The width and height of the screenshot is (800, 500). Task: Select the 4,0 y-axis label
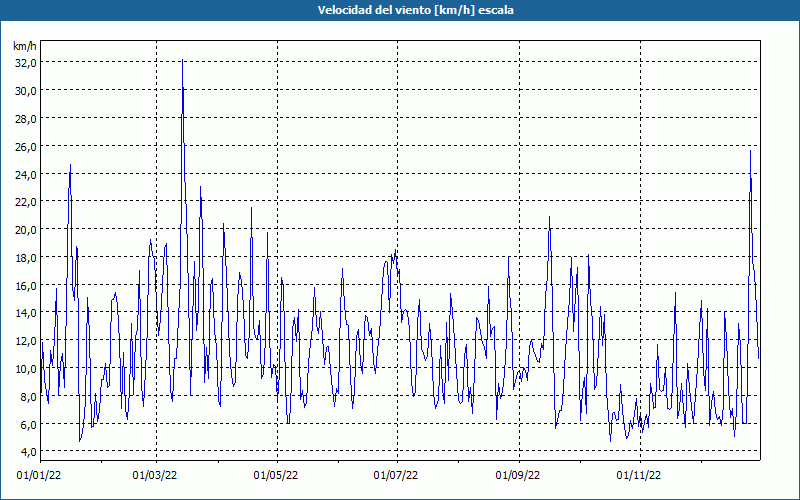(x=28, y=452)
